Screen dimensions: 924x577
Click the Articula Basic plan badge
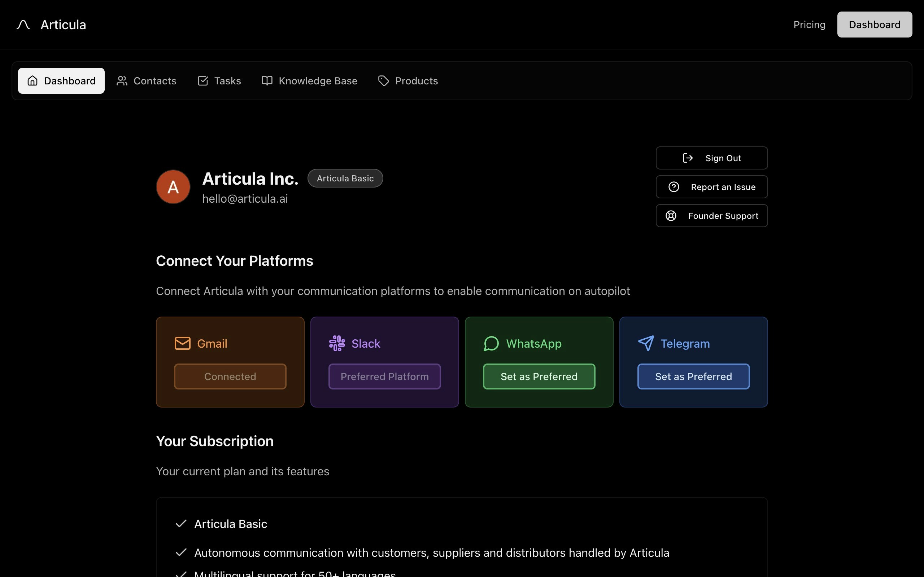pyautogui.click(x=345, y=178)
